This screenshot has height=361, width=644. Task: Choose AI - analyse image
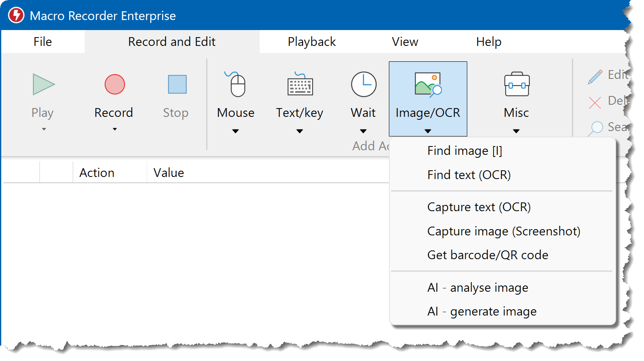coord(477,288)
